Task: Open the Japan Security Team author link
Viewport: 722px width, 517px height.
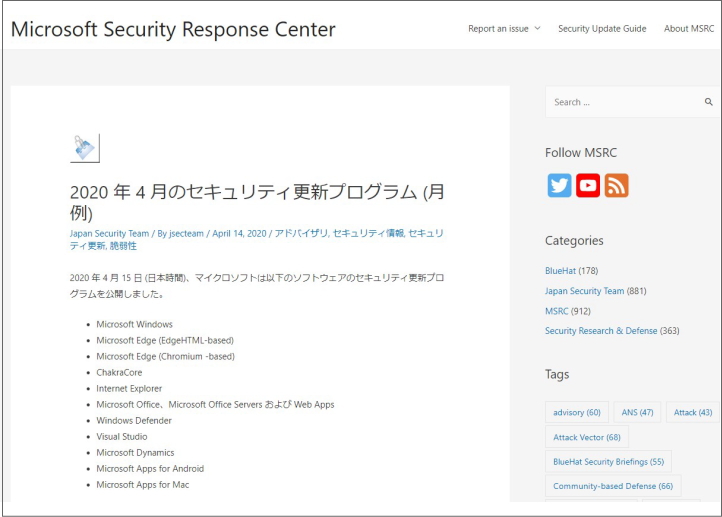Action: [x=109, y=233]
